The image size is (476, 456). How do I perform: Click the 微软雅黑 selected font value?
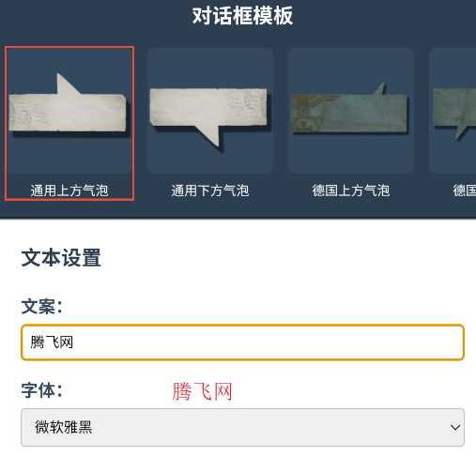click(64, 427)
